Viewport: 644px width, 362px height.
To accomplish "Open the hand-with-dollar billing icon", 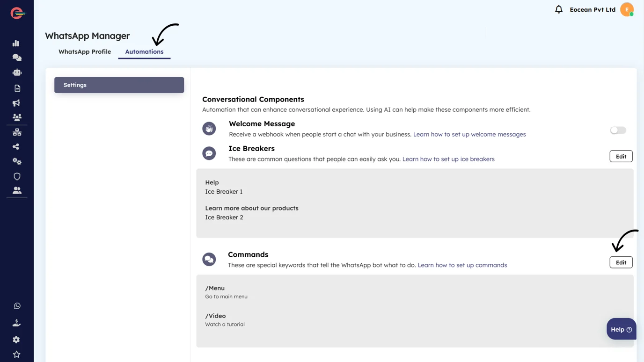I will pyautogui.click(x=16, y=323).
